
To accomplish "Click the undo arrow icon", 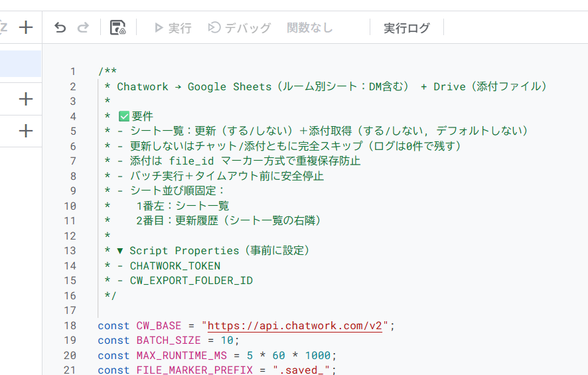I will (60, 27).
